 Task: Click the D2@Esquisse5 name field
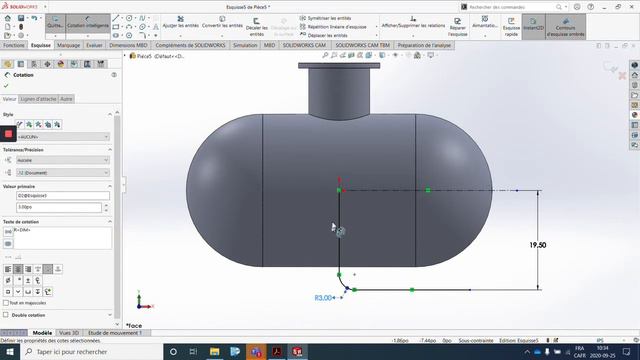[63, 196]
